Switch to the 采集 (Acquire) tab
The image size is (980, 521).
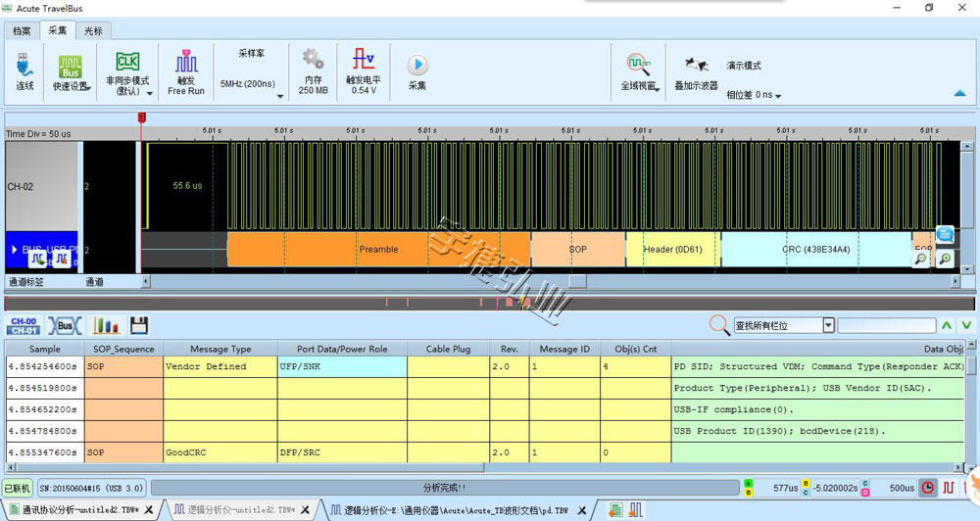tap(58, 30)
